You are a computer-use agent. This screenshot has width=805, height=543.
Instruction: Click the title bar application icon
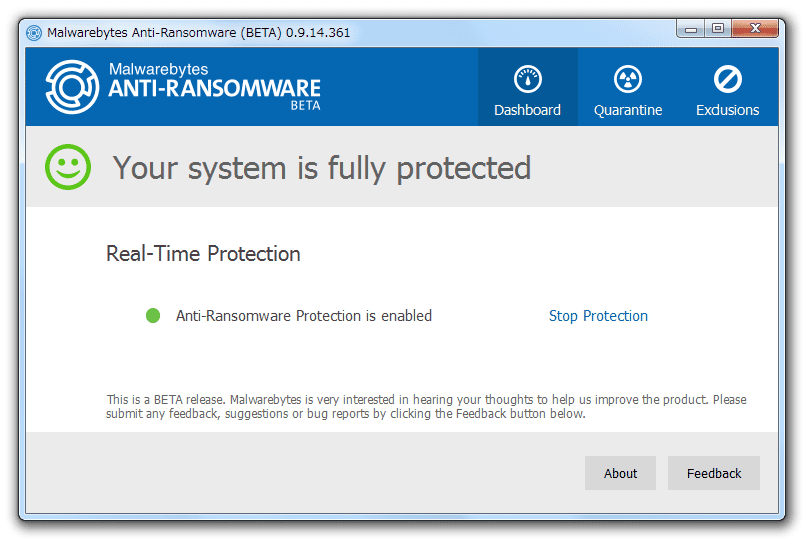click(34, 33)
